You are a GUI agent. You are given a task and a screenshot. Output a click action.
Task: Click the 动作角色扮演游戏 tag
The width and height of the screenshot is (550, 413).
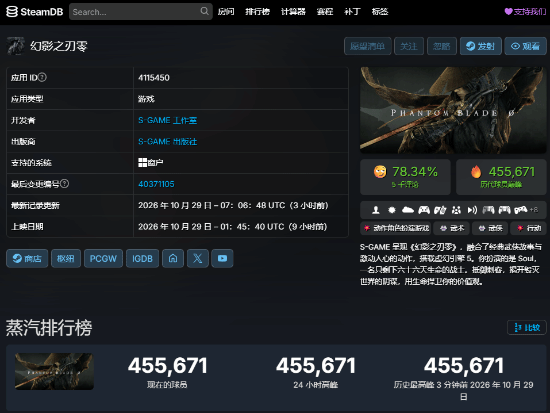pyautogui.click(x=396, y=228)
